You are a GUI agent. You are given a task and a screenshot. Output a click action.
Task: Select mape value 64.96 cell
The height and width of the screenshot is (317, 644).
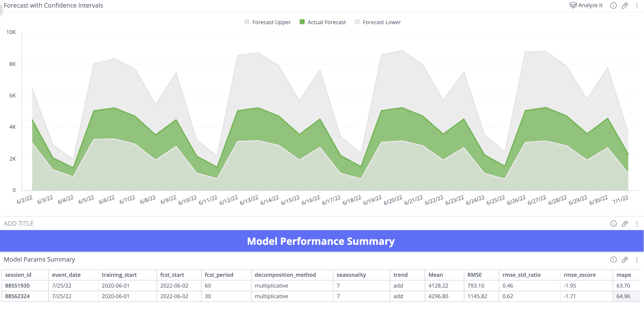(x=623, y=296)
